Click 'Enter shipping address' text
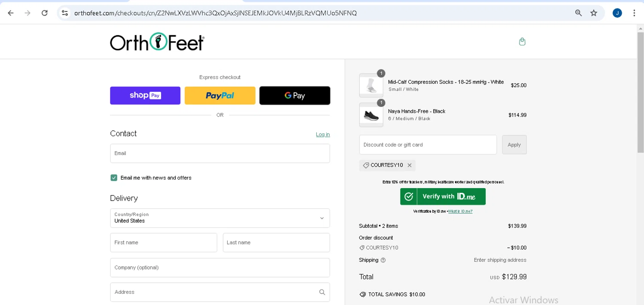 (500, 260)
